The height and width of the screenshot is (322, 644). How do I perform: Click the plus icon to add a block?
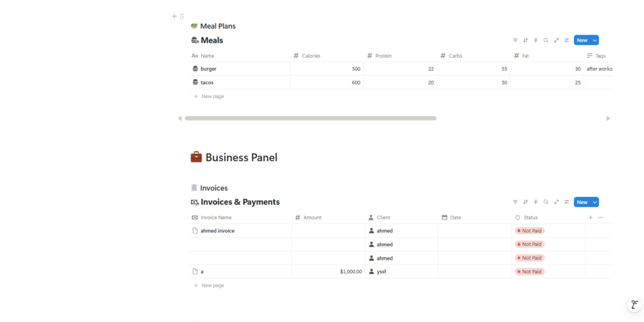coord(174,16)
